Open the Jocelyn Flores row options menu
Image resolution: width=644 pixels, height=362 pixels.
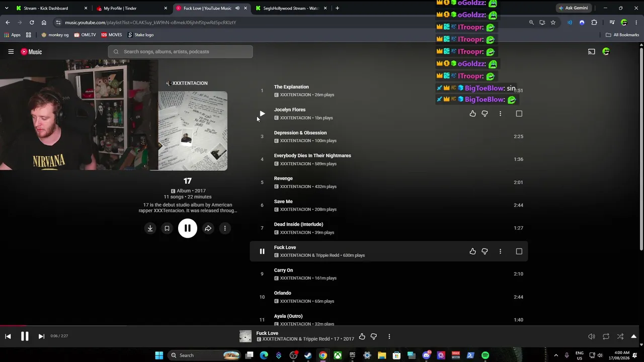500,114
